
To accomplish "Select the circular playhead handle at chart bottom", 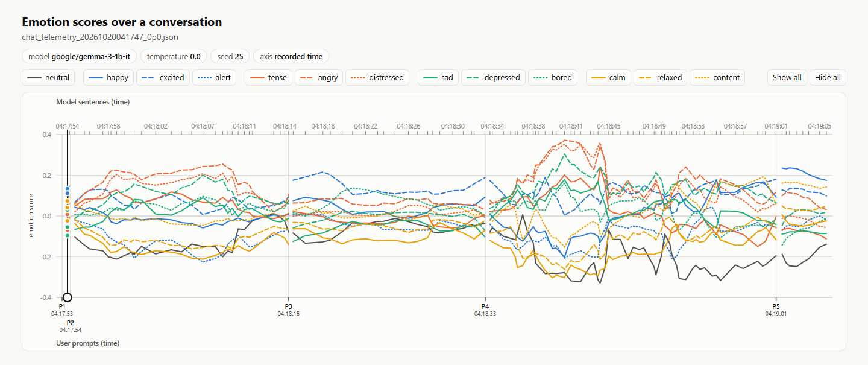I will pos(68,297).
